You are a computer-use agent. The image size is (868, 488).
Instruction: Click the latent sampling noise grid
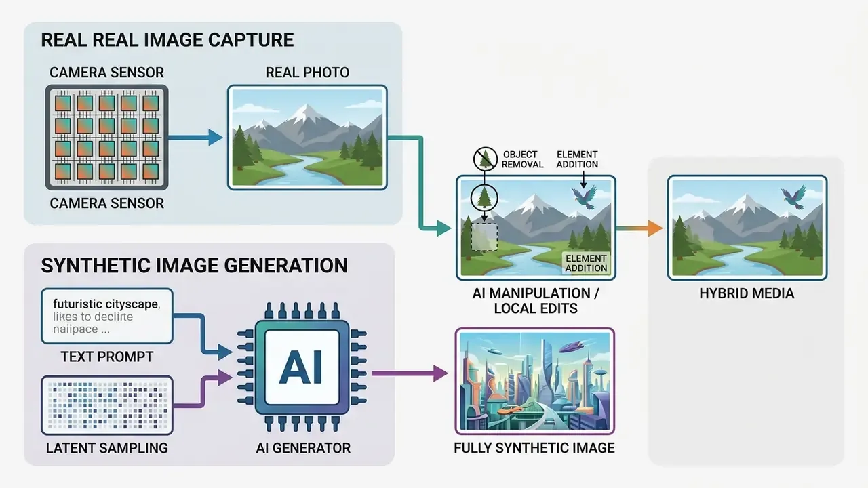coord(107,405)
